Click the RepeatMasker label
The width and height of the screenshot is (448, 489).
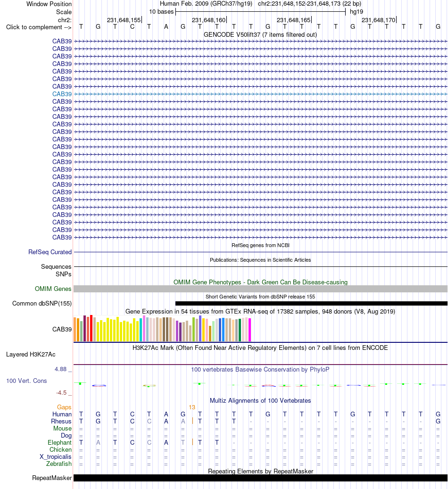tap(52, 478)
